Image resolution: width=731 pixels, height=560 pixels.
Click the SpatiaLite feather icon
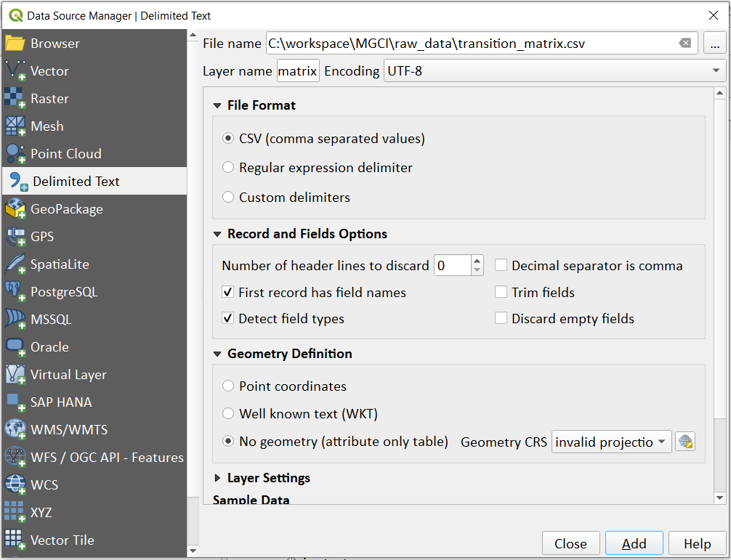point(15,264)
